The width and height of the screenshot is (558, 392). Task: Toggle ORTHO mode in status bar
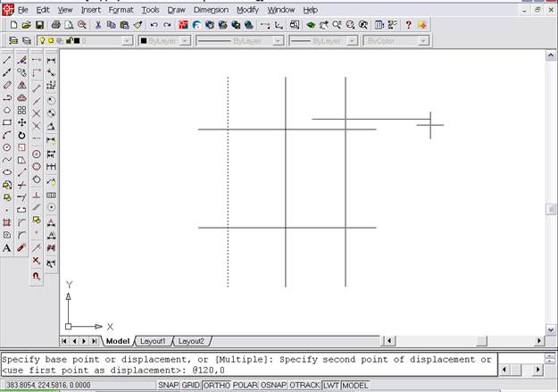[217, 385]
